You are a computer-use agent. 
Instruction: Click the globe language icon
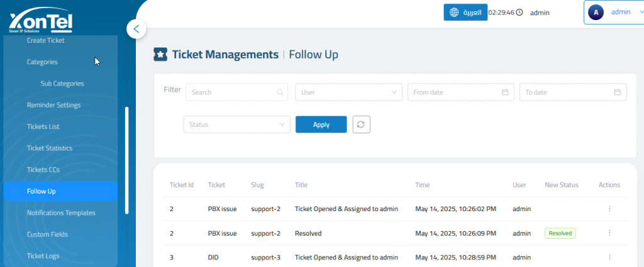click(x=454, y=13)
